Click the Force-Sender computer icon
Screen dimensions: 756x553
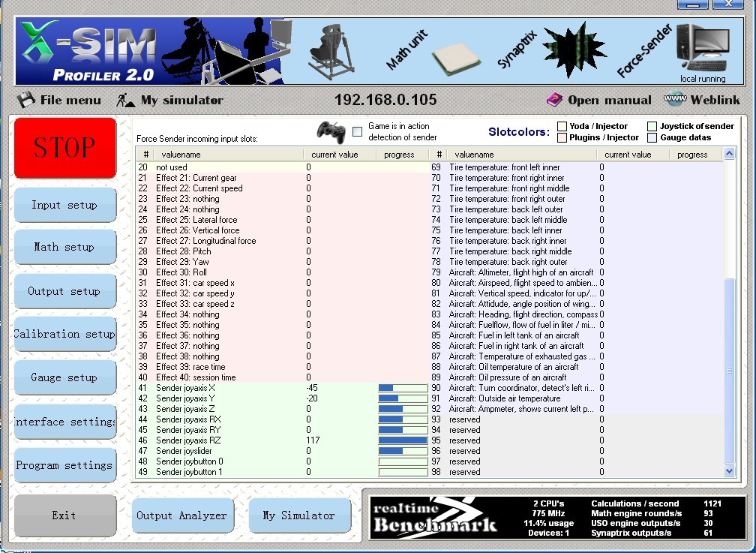(703, 48)
